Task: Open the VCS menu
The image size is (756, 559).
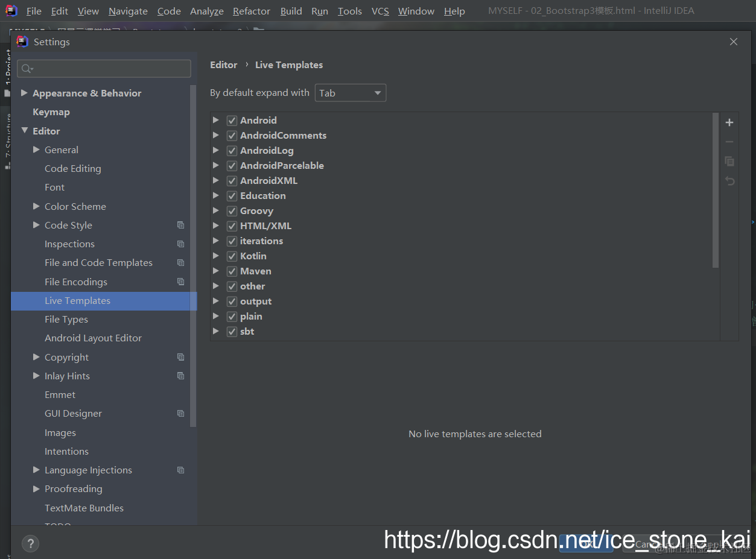Action: 380,11
